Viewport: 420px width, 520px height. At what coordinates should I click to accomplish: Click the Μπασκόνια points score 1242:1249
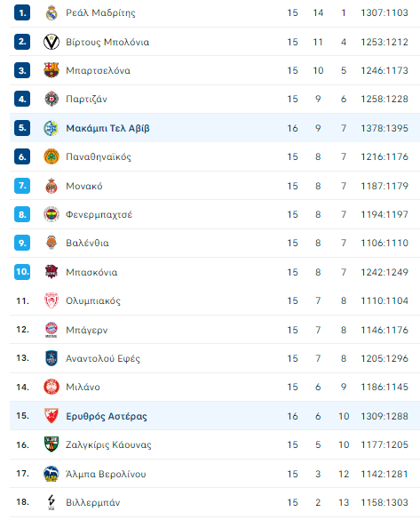coord(384,272)
